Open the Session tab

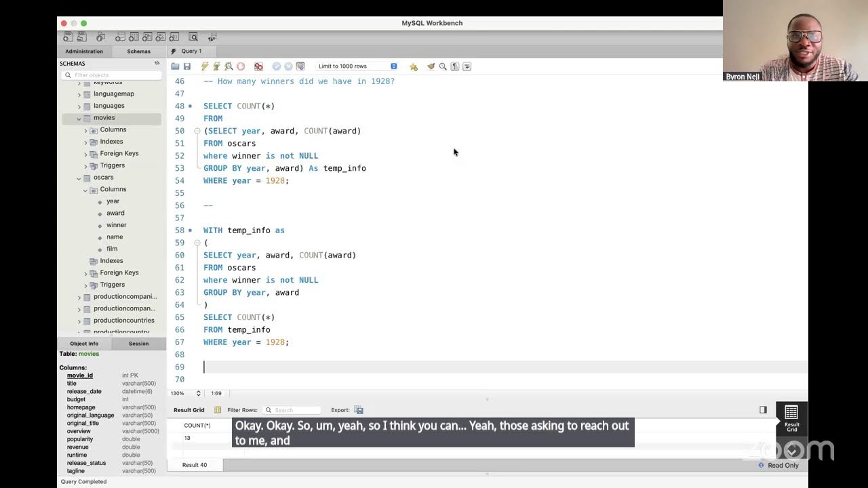point(138,344)
